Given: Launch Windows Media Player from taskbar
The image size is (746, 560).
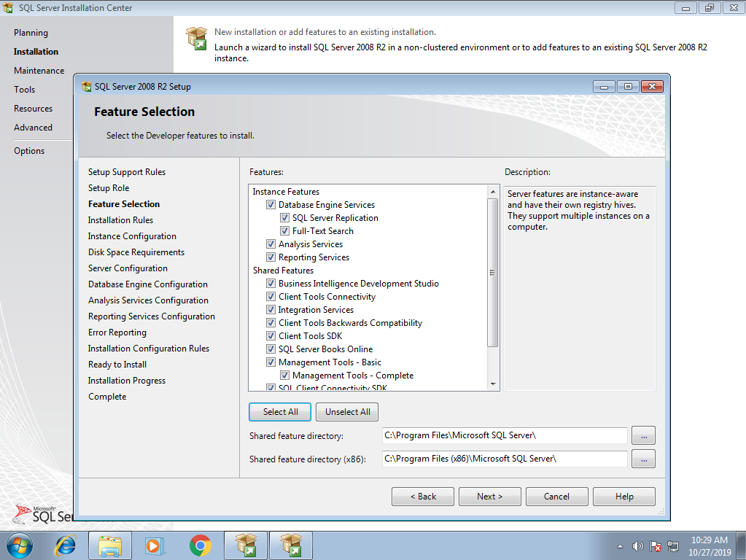Looking at the screenshot, I should [x=155, y=545].
